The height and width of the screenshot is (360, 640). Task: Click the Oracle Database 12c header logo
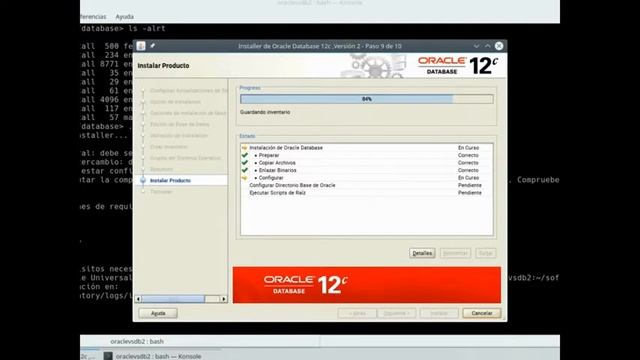pyautogui.click(x=458, y=66)
